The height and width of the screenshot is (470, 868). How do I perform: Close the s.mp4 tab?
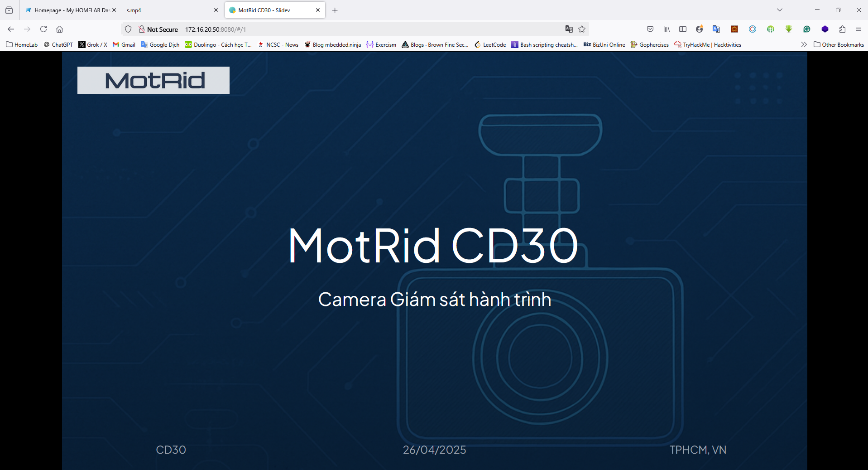pos(216,10)
